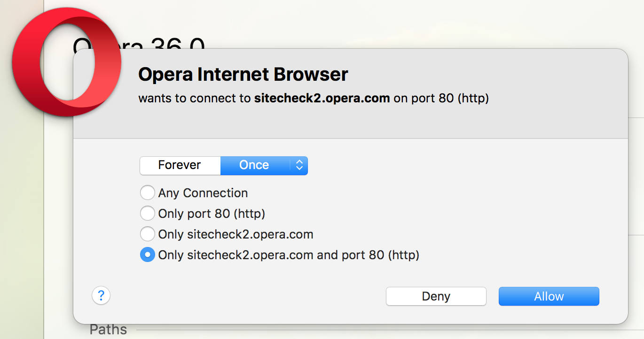The height and width of the screenshot is (339, 644).
Task: Click the Paths section label behind dialog
Action: 108,330
